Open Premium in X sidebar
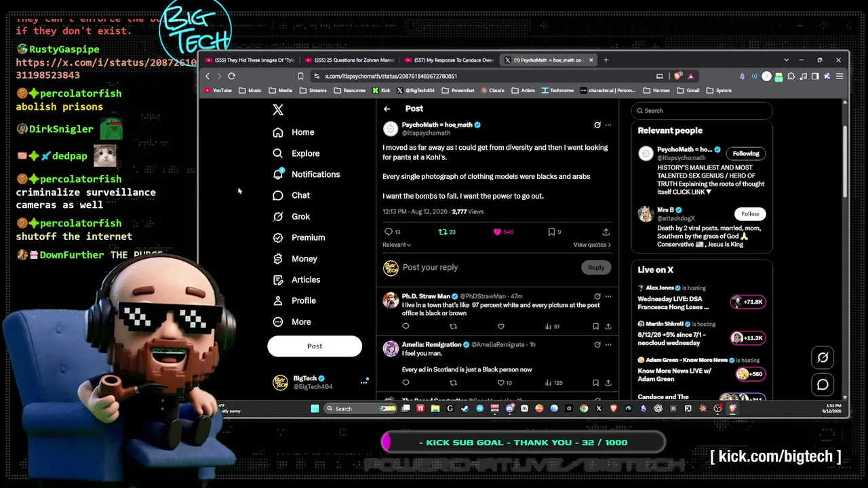Viewport: 868px width, 488px height. coord(299,237)
